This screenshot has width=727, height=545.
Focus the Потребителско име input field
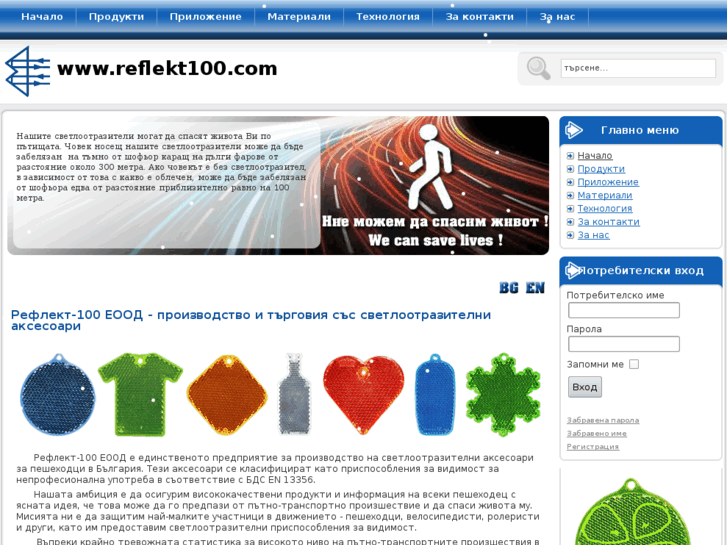[624, 310]
